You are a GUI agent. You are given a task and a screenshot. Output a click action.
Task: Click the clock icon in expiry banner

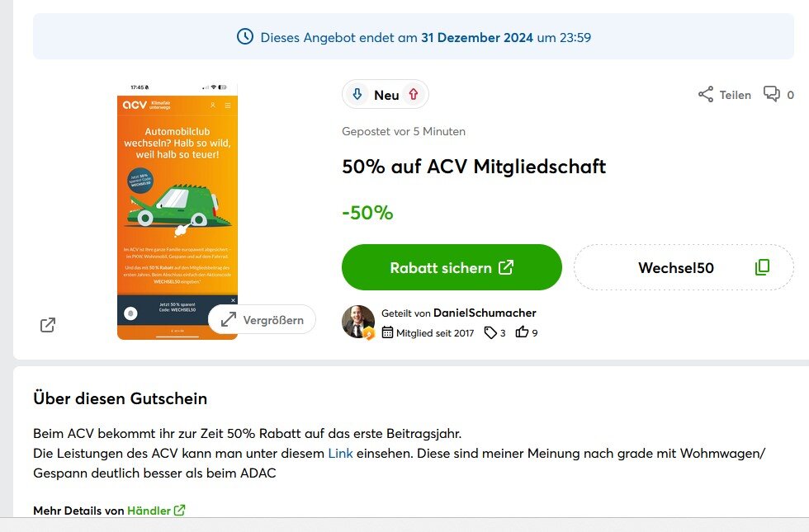245,36
